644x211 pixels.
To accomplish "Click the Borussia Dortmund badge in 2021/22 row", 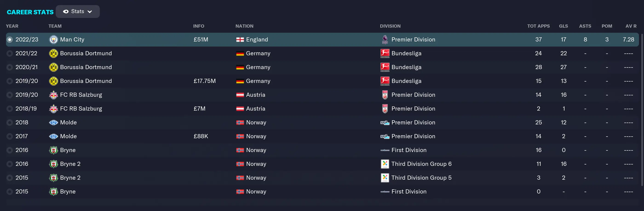I will [53, 53].
